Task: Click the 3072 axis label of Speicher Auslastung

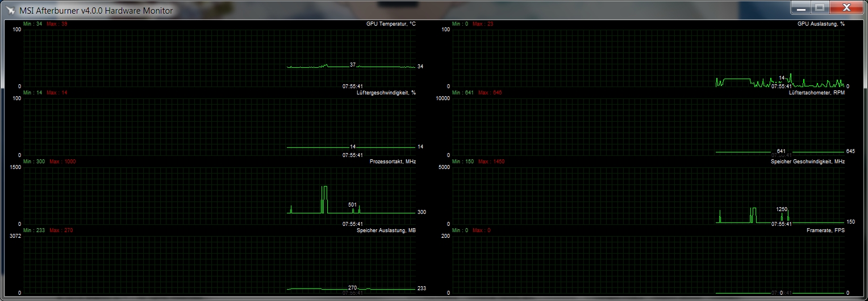Action: coord(15,236)
